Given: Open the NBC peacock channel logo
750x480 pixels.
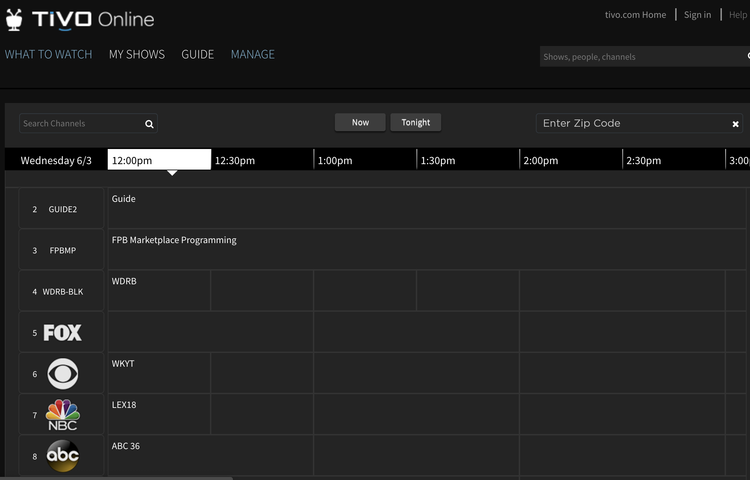Looking at the screenshot, I should click(62, 415).
